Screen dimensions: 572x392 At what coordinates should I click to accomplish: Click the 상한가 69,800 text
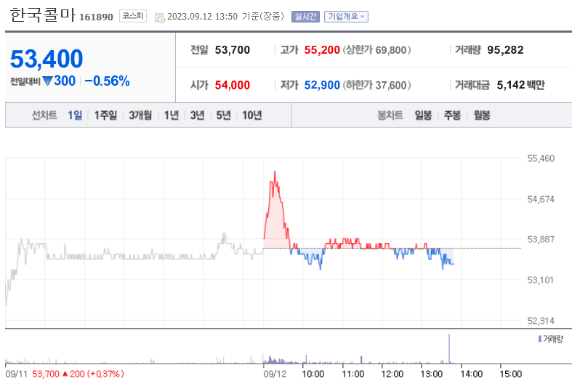(376, 50)
